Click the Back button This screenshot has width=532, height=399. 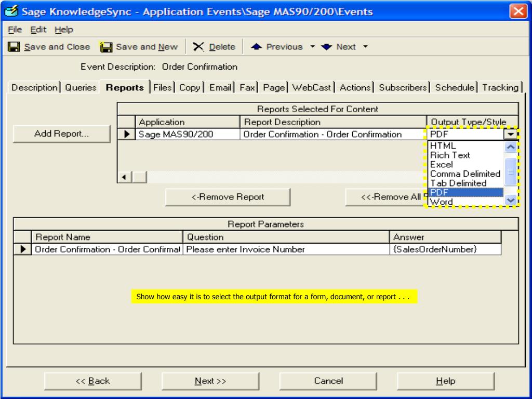pos(92,381)
